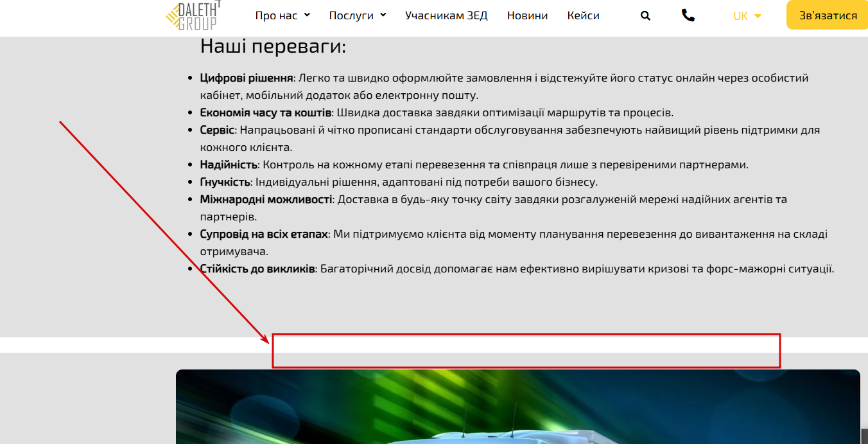This screenshot has height=444, width=868.
Task: Open the Послуги menu item
Action: click(x=351, y=15)
